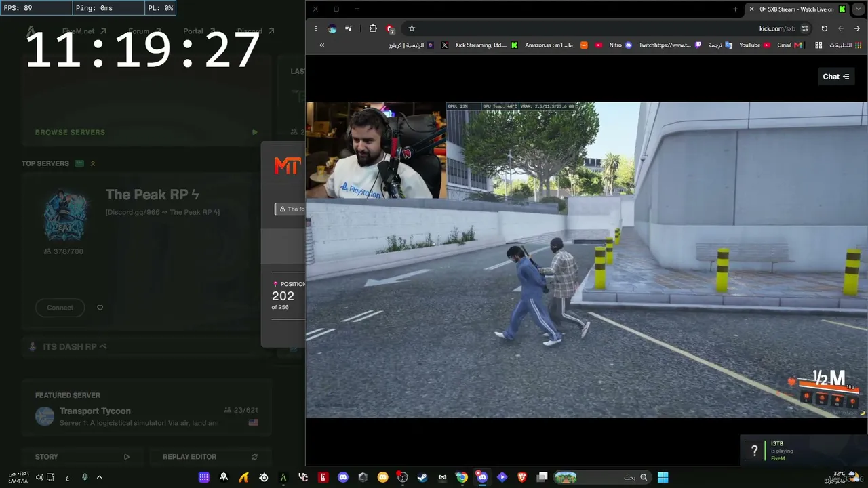Open site settings icon beside kick.com/sxb

click(805, 28)
